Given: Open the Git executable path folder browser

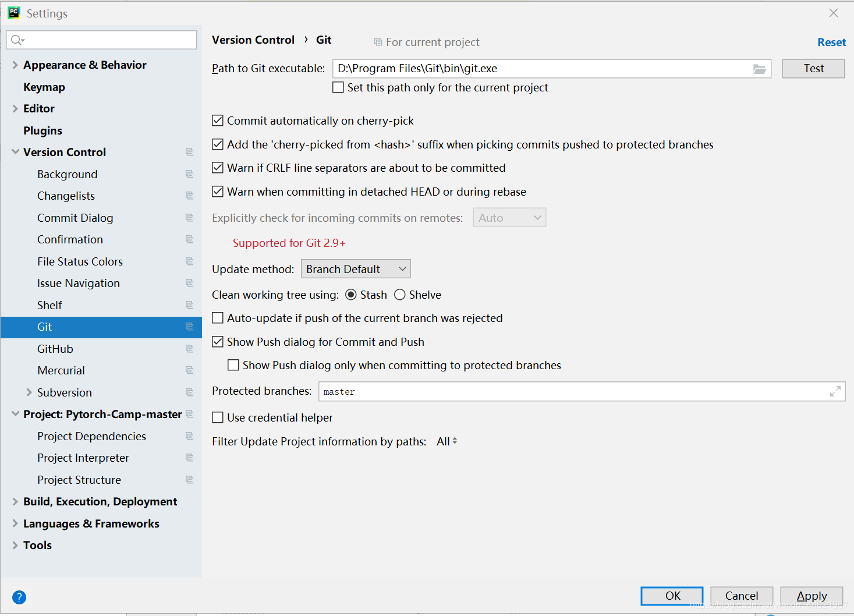Looking at the screenshot, I should click(x=760, y=68).
